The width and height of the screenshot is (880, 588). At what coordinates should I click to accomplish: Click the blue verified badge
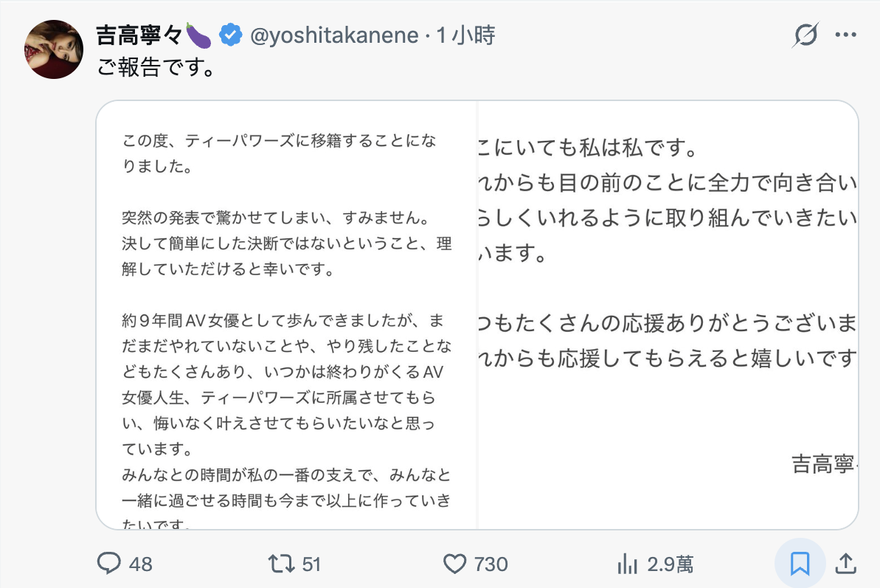(231, 35)
